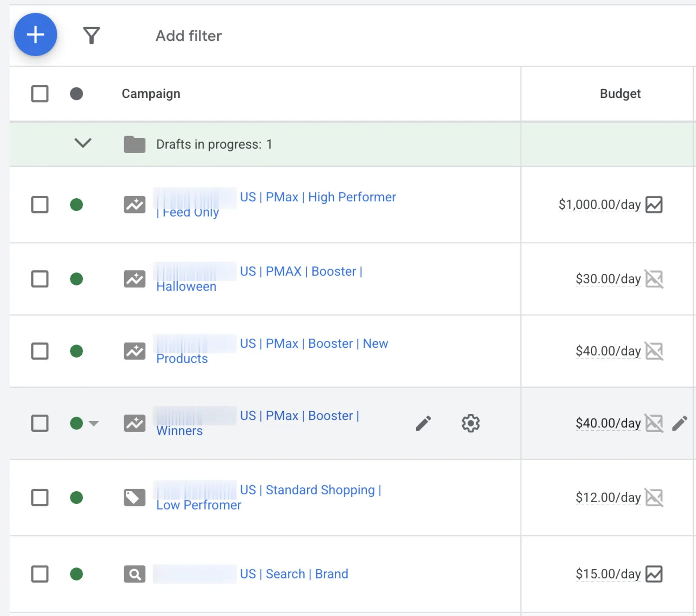Open the US | Standard Shopping | Low Perfromer link
The image size is (696, 616).
click(x=268, y=497)
